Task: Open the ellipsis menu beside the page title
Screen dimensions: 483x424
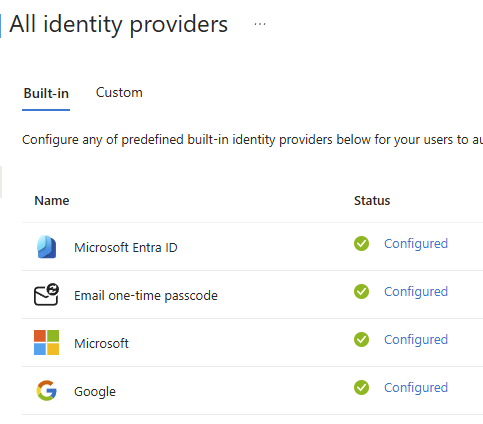Action: pyautogui.click(x=260, y=24)
